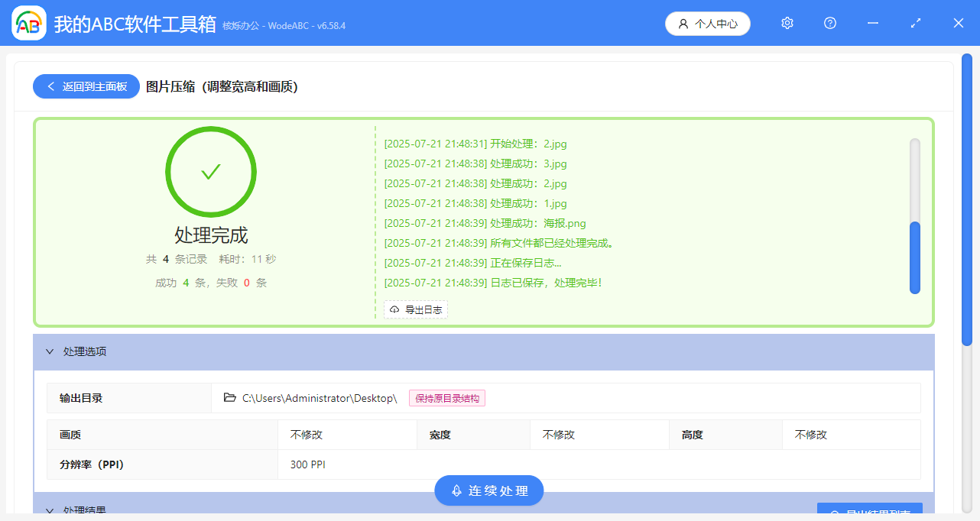Viewport: 980px width, 521px height.
Task: Return via the 返回到主面板 button
Action: pos(86,86)
